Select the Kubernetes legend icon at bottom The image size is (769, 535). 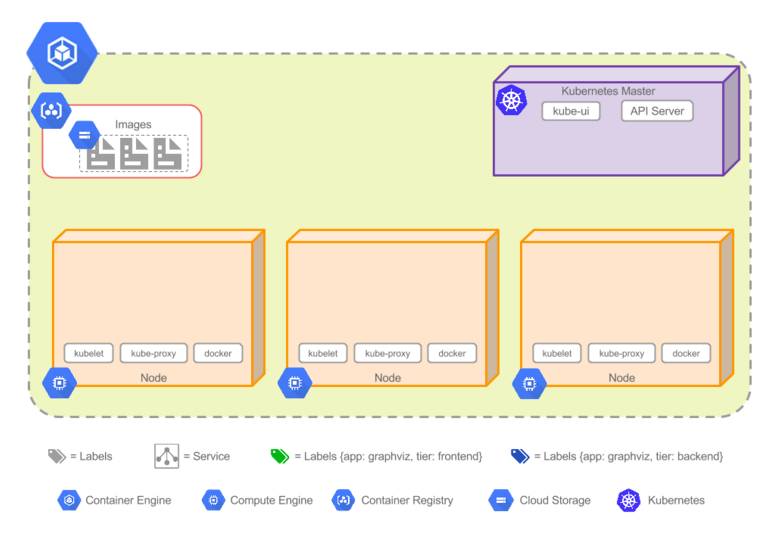pyautogui.click(x=629, y=500)
